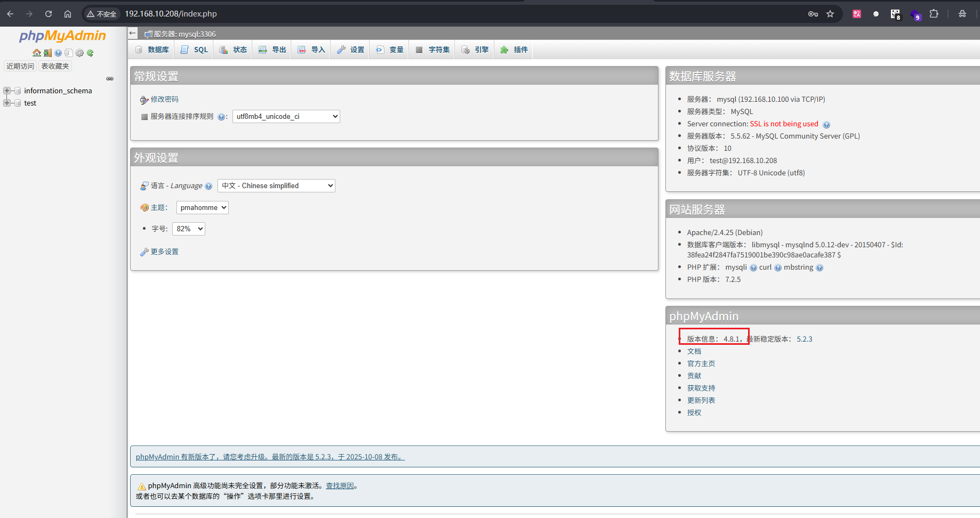980x518 pixels.
Task: Expand the information_schema database tree
Action: 7,91
